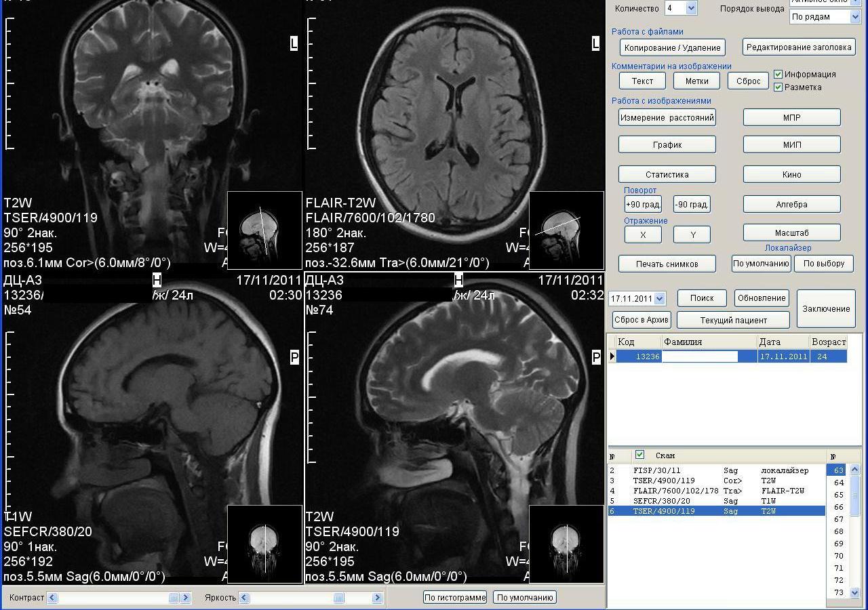Image resolution: width=868 pixels, height=610 pixels.
Task: Click Сброс in the comments section
Action: point(749,81)
